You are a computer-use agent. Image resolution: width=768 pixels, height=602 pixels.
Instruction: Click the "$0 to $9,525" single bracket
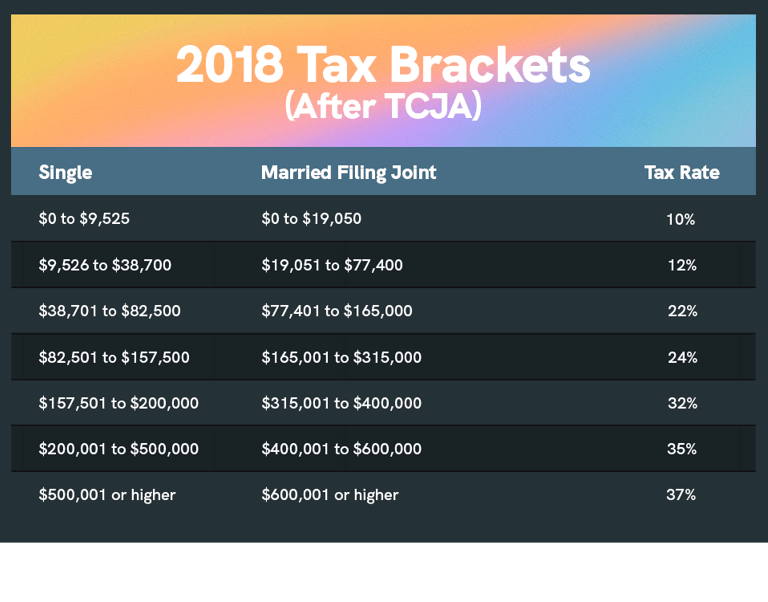click(x=84, y=218)
